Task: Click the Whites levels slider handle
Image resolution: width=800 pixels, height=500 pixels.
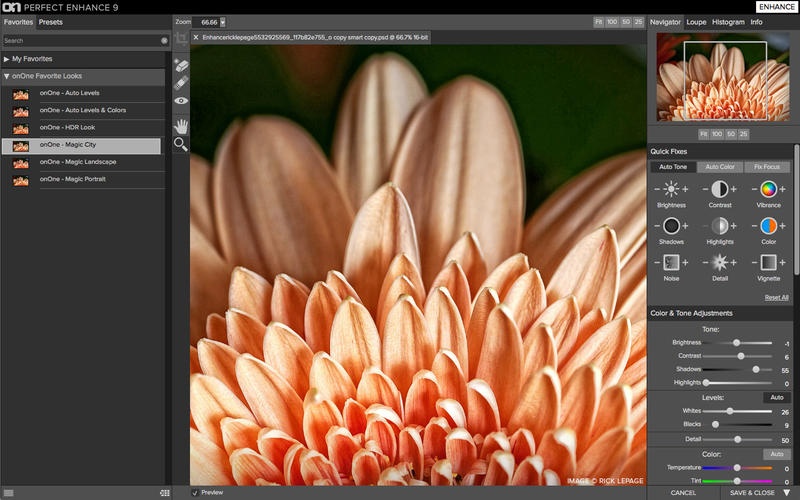Action: pyautogui.click(x=730, y=411)
